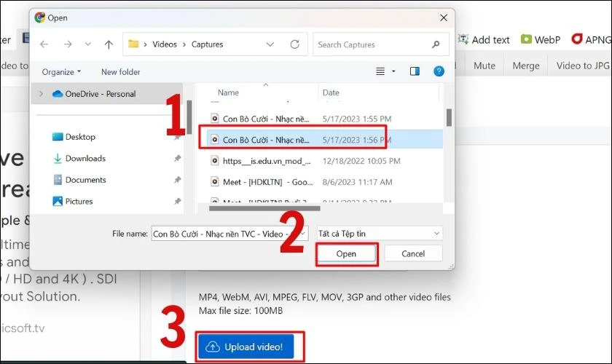The width and height of the screenshot is (612, 364).
Task: Expand the address bar history dropdown
Action: pos(270,44)
